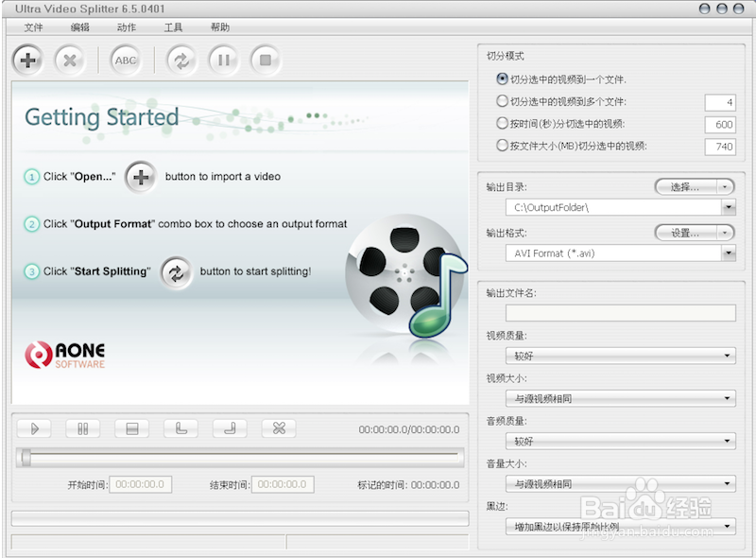Viewport: 756px width, 558px height.
Task: Start splitting with the arrows toolbar button
Action: pos(181,61)
